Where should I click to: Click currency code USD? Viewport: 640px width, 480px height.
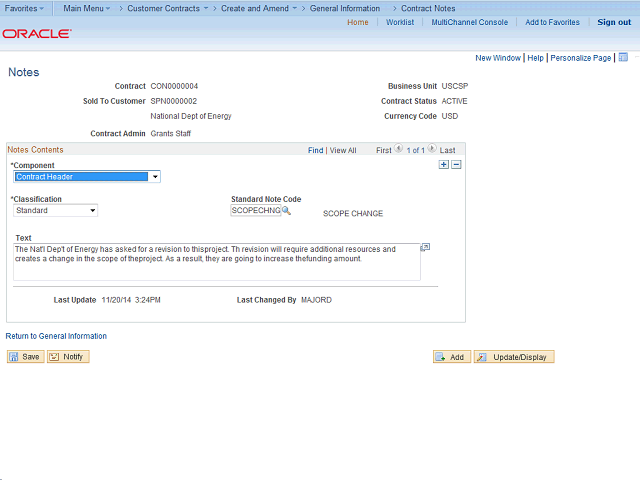[x=450, y=116]
